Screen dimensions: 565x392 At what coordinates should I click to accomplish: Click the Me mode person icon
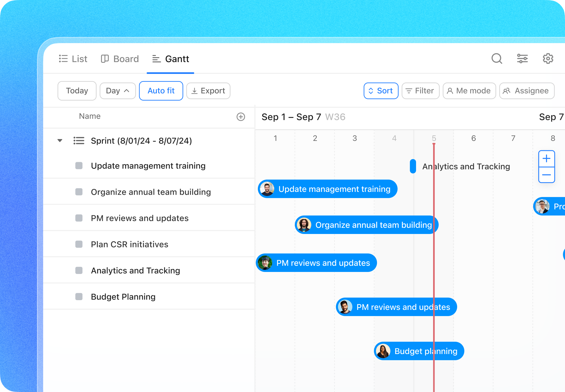(x=449, y=91)
